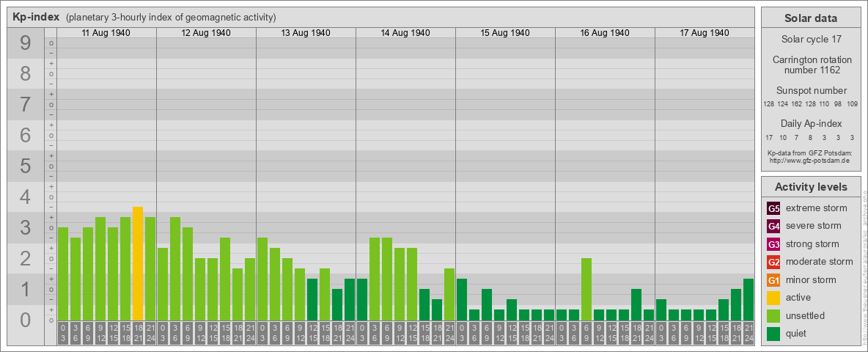868x352 pixels.
Task: Click the 6-9 time label under 14 Aug
Action: click(387, 334)
